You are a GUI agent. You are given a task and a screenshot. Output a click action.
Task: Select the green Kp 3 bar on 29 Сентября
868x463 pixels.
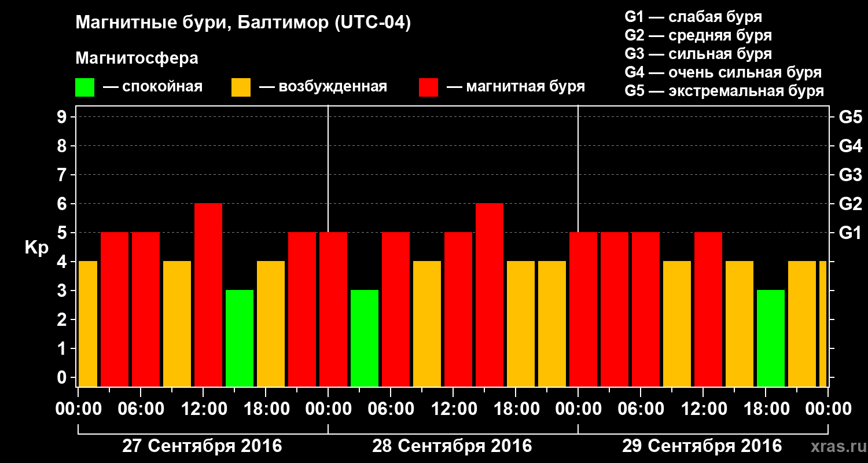click(771, 339)
